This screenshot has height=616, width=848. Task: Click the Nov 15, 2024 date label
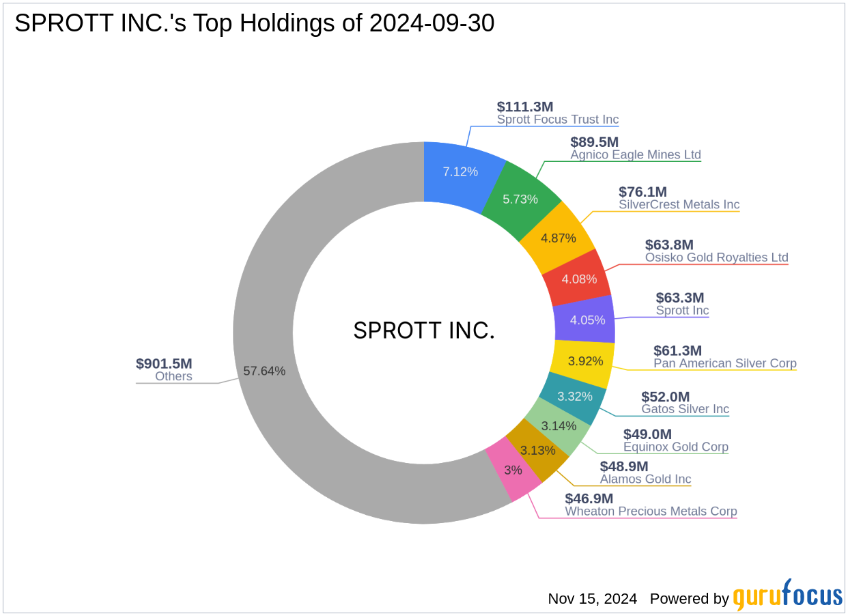pyautogui.click(x=591, y=599)
